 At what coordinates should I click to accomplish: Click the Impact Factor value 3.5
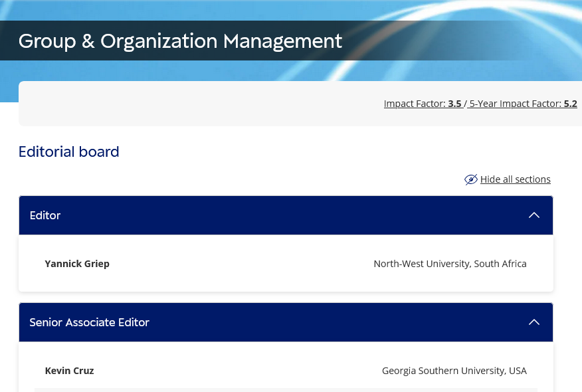tap(454, 104)
